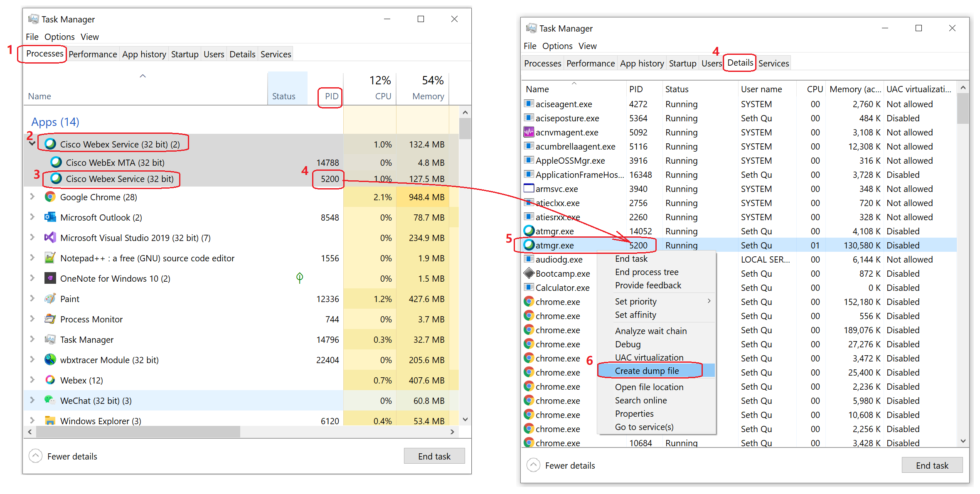This screenshot has height=494, width=980.
Task: Click the acnvmagent.exe purple icon
Action: [x=529, y=132]
